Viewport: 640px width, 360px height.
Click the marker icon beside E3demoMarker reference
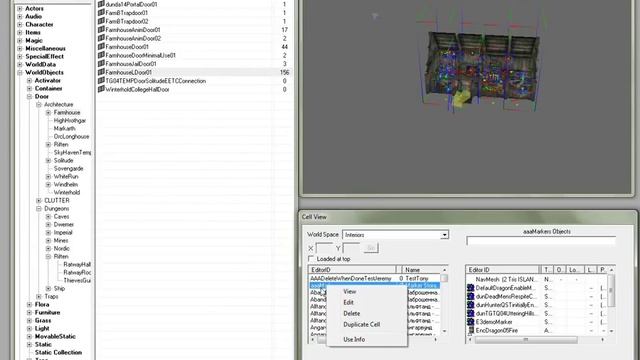click(471, 322)
